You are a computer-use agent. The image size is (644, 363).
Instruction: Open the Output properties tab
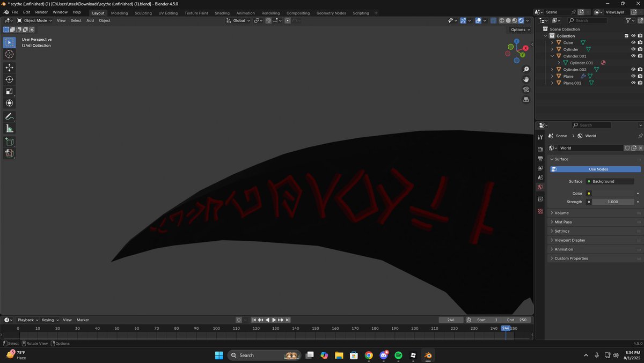(540, 159)
